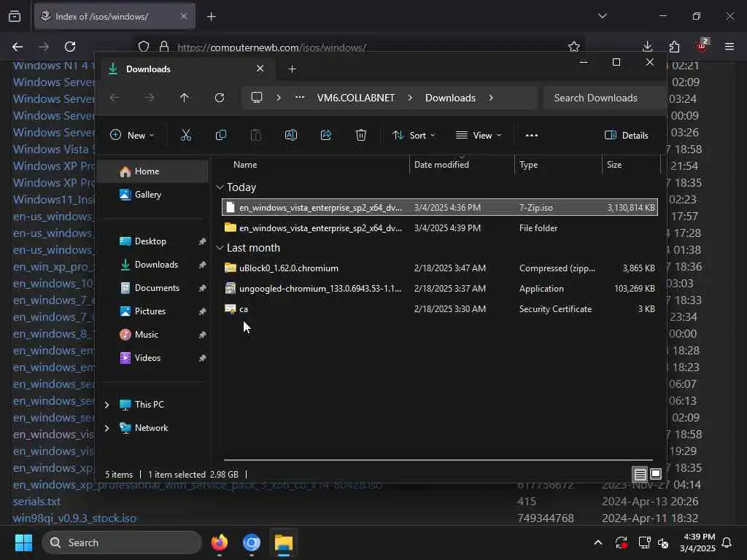Open notifications bell in system tray
747x560 pixels.
pos(727,542)
